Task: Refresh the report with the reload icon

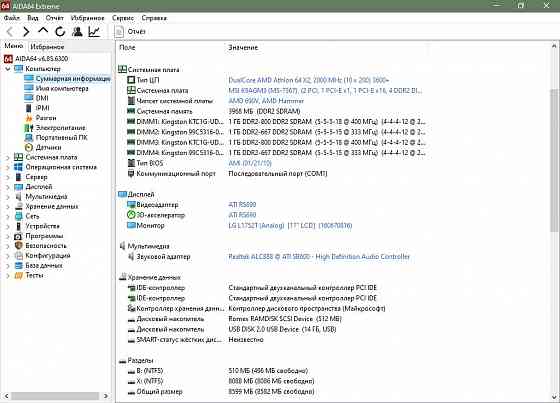Action: (60, 32)
